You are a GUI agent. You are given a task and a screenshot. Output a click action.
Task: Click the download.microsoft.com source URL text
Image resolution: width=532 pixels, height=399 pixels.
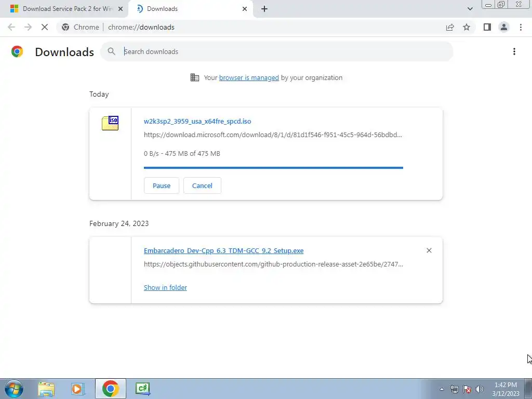coord(273,135)
